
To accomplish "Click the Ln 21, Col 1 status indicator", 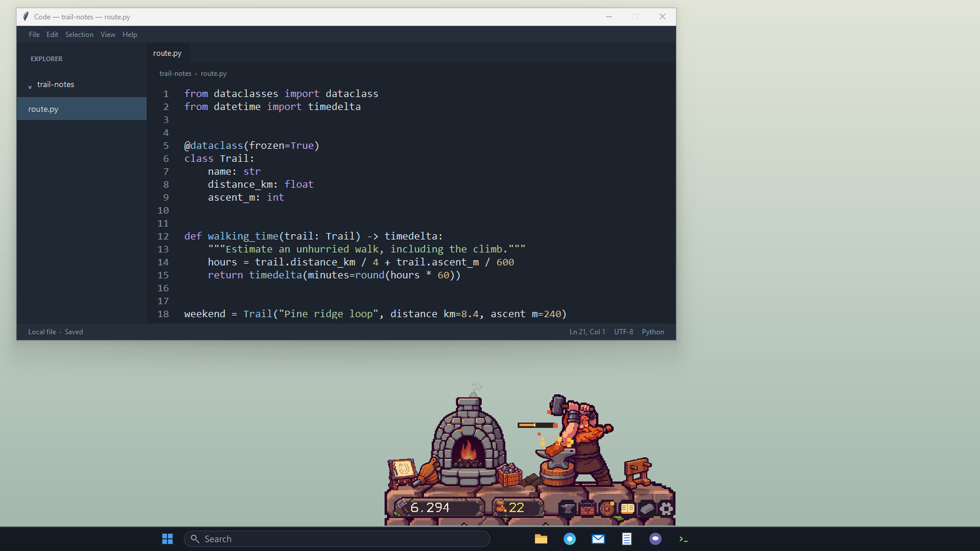I will tap(587, 332).
